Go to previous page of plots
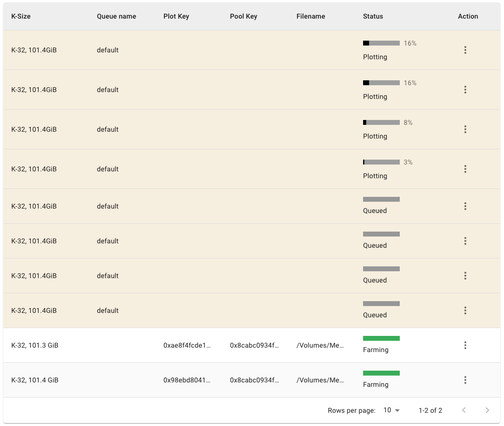 click(464, 410)
